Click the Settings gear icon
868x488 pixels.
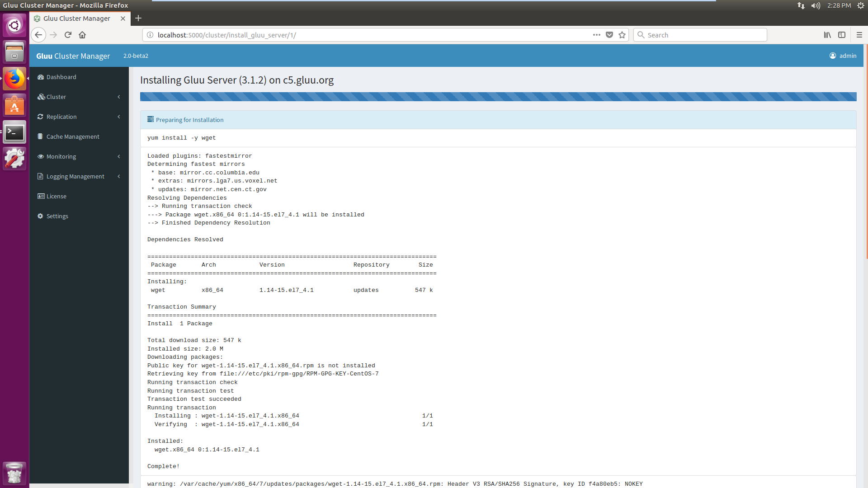pyautogui.click(x=42, y=216)
